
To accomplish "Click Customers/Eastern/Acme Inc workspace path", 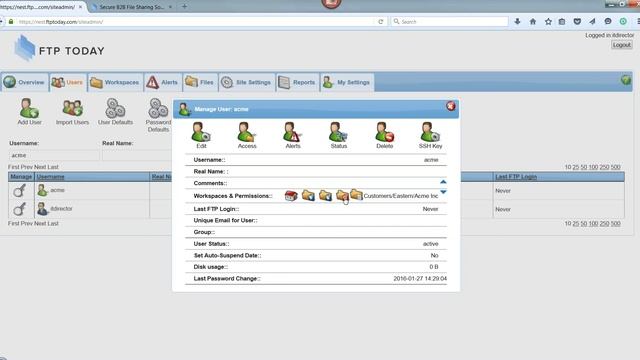I will (x=400, y=196).
